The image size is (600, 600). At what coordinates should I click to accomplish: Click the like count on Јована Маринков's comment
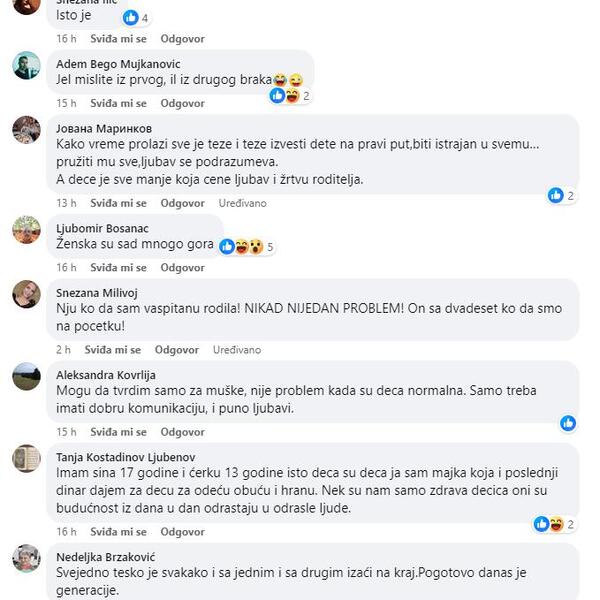click(562, 196)
